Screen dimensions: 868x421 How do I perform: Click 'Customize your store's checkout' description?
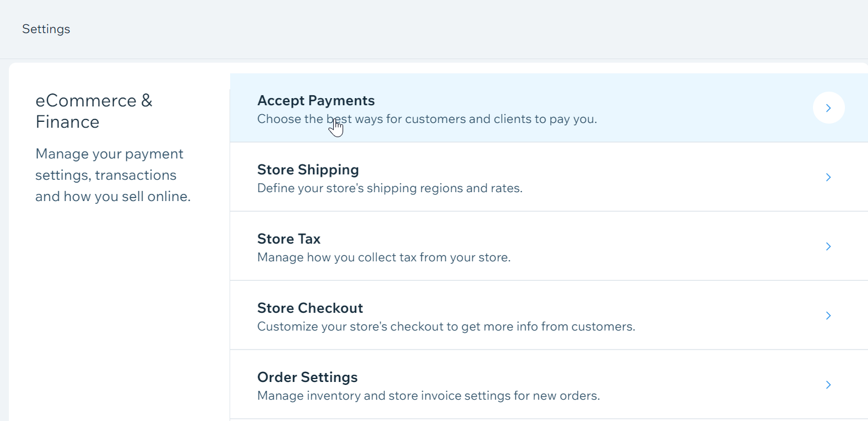coord(446,326)
